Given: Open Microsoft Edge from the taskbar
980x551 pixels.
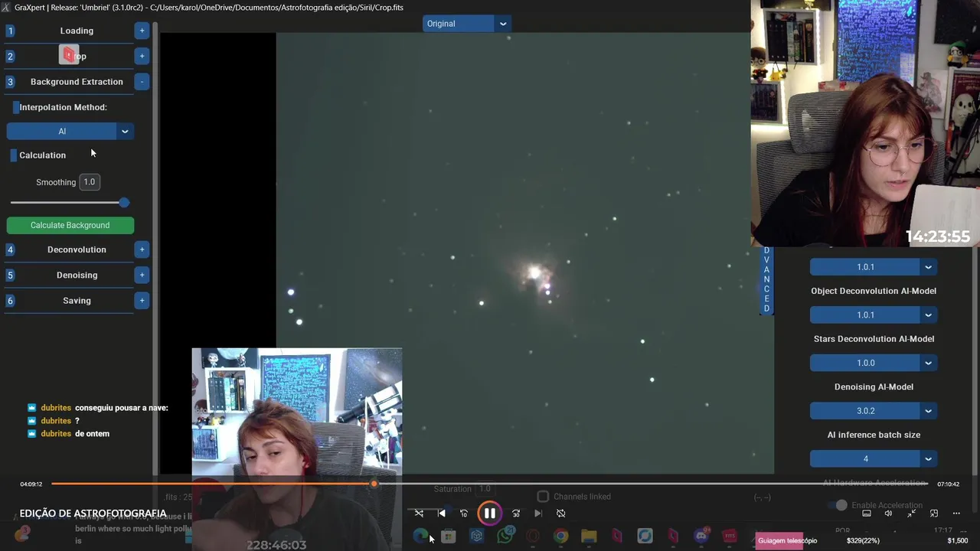Looking at the screenshot, I should click(x=420, y=536).
